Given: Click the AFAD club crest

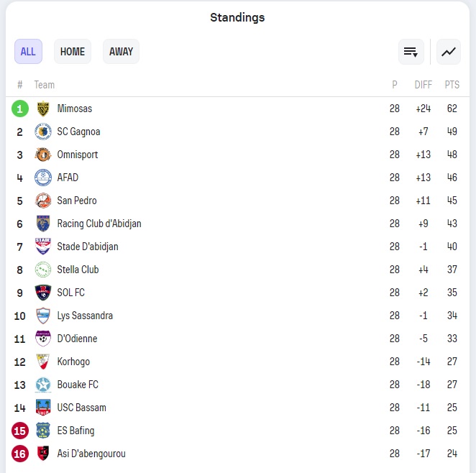Looking at the screenshot, I should (x=43, y=178).
